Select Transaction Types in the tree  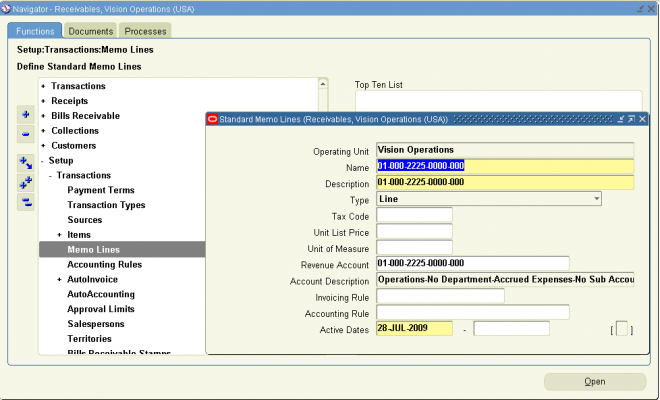click(106, 205)
